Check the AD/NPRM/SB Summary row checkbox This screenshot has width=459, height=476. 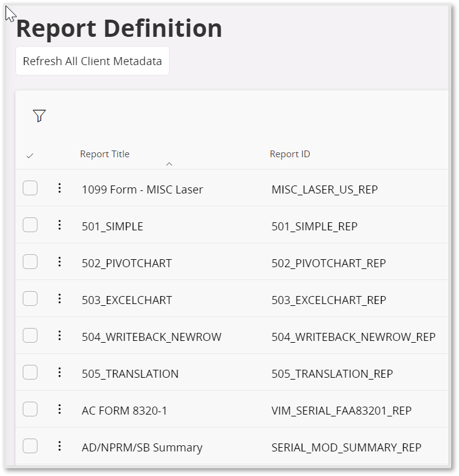[30, 446]
